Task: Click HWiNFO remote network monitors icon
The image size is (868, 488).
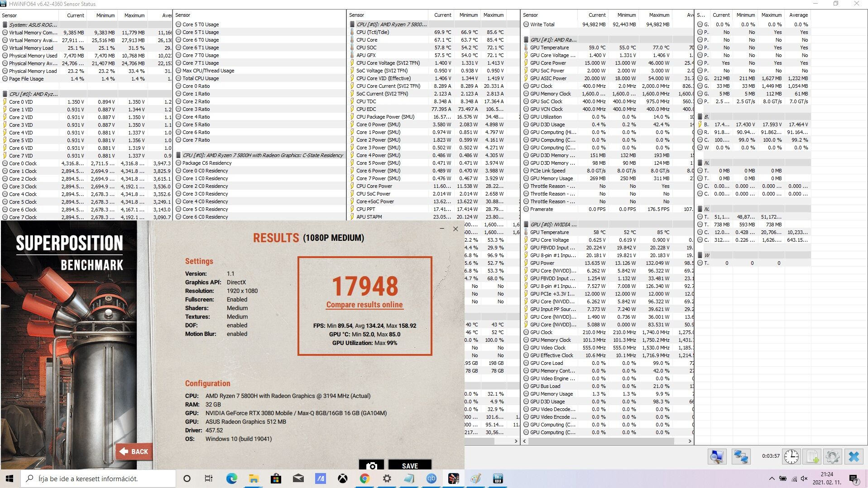Action: (x=740, y=456)
